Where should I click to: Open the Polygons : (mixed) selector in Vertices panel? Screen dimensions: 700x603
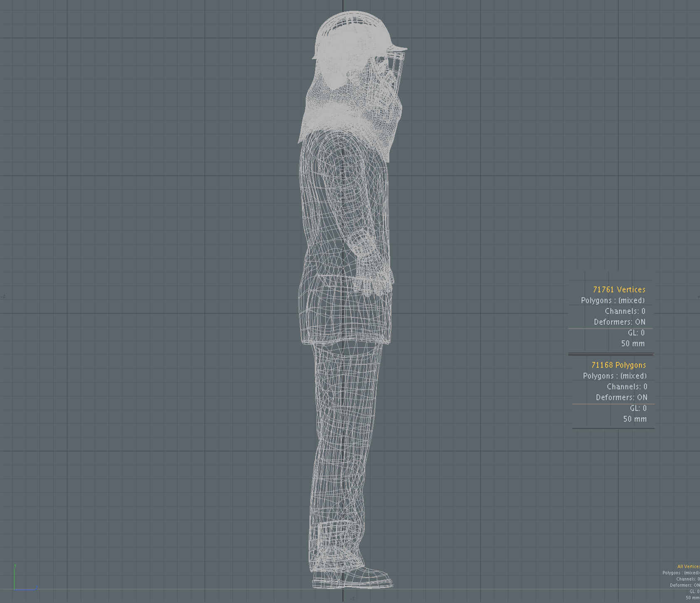pyautogui.click(x=612, y=300)
